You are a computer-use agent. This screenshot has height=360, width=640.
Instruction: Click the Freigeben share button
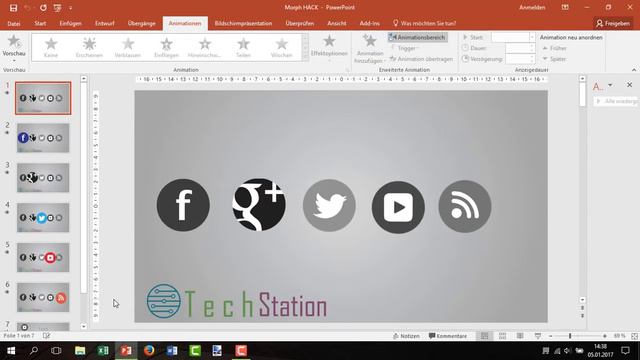tap(613, 24)
